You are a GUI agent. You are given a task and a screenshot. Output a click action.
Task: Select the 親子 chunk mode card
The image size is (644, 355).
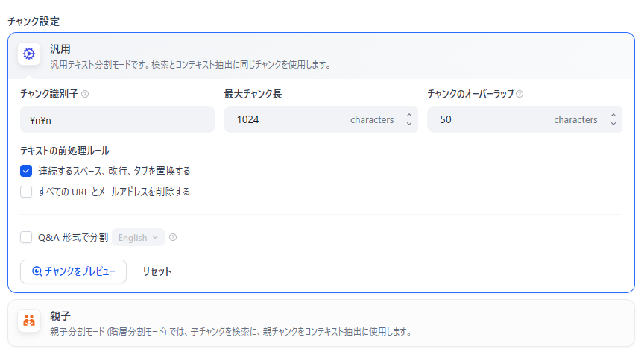tap(321, 323)
